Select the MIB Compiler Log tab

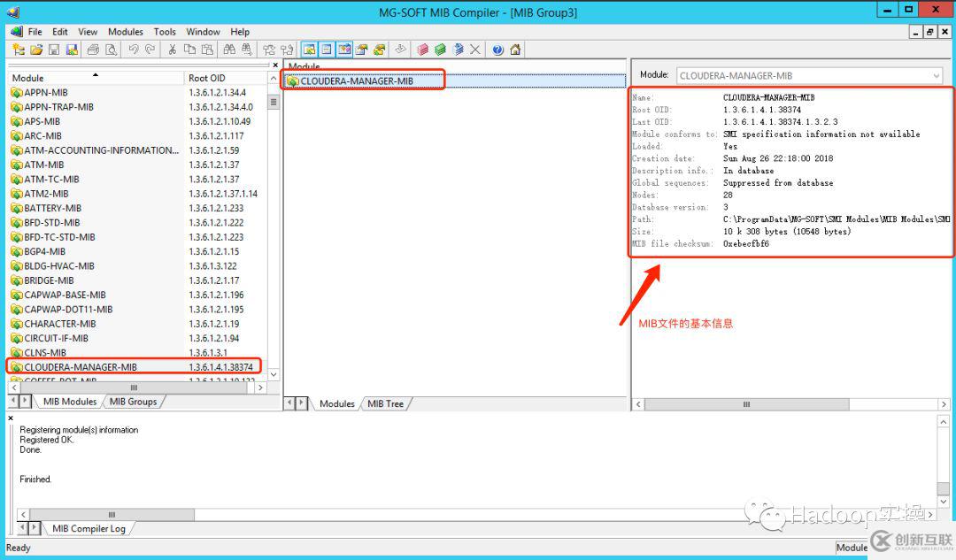tap(89, 528)
